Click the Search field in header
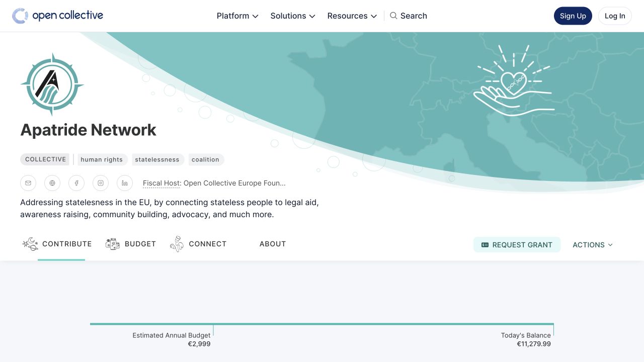Image resolution: width=644 pixels, height=362 pixels. pyautogui.click(x=409, y=16)
